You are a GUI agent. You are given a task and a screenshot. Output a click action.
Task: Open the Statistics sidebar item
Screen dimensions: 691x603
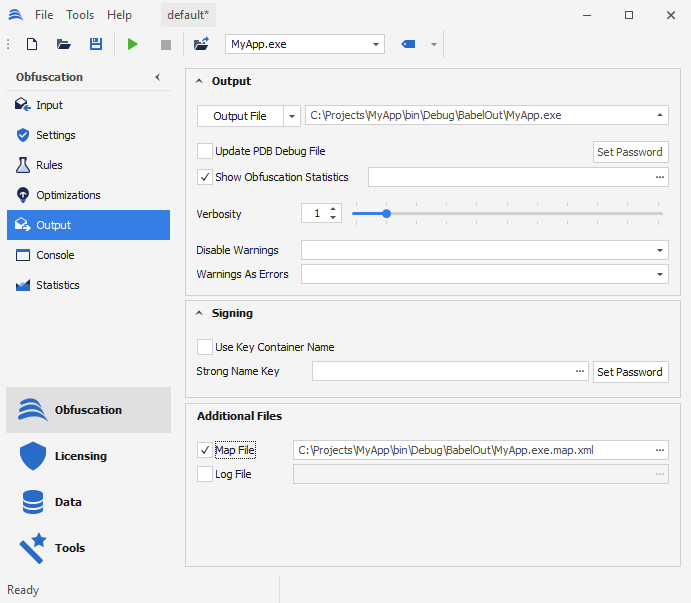pos(57,285)
